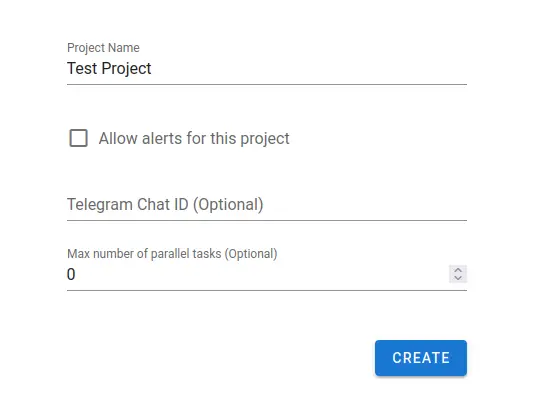Place cursor after 'Project' in name field
This screenshot has width=557, height=415.
tap(152, 69)
